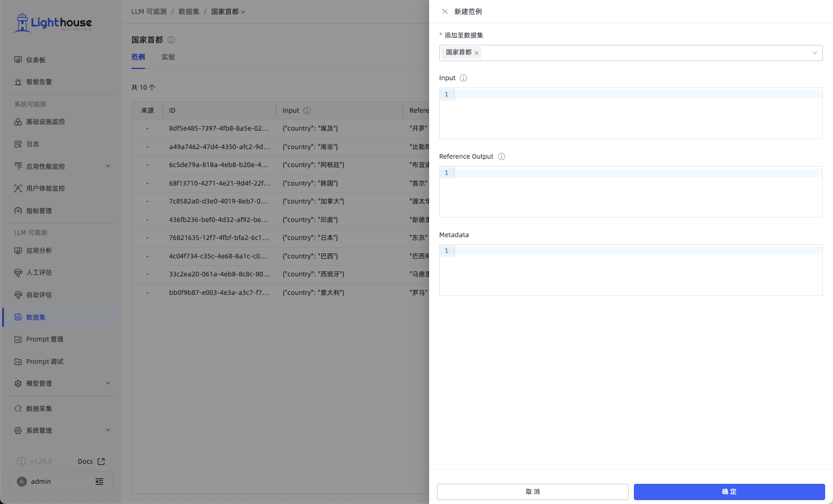This screenshot has width=833, height=504.
Task: Open 智能告警 in the sidebar
Action: pyautogui.click(x=61, y=82)
